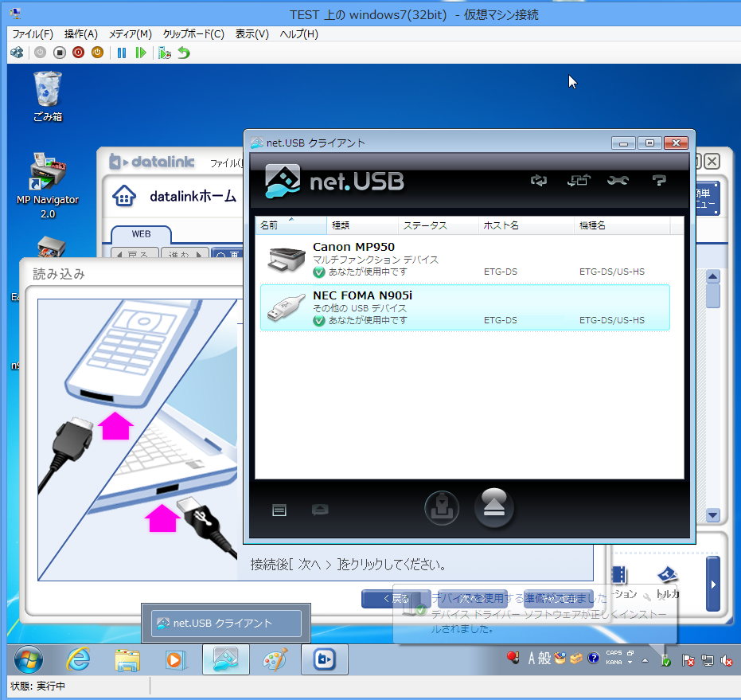Screen dimensions: 741x700
Task: Click the up arrow of the datalink scrollbar
Action: click(x=712, y=276)
